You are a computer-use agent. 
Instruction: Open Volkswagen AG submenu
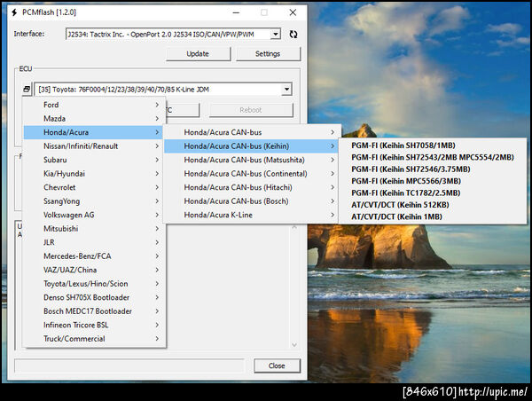tap(94, 215)
